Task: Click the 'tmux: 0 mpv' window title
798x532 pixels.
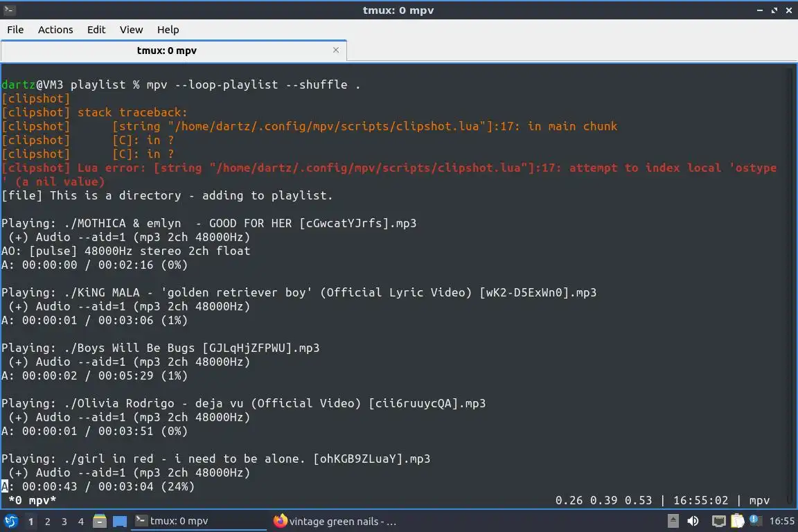Action: coord(398,10)
